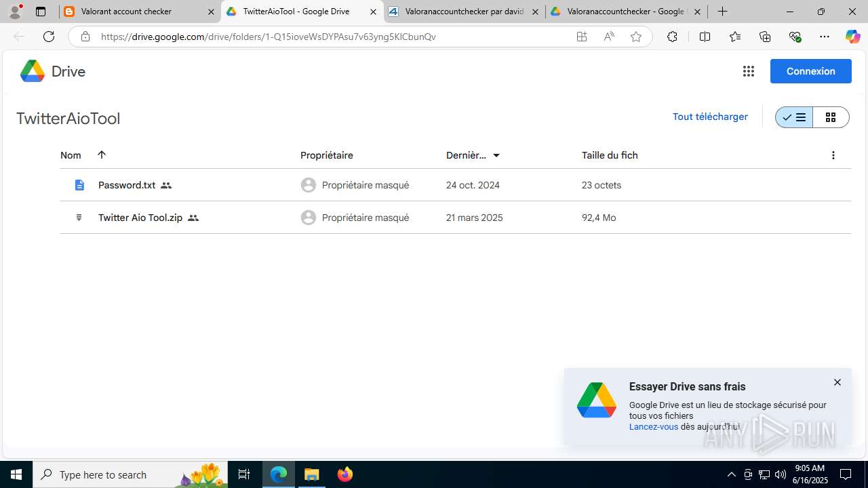Click shared icon next to Password.txt
868x488 pixels.
166,185
